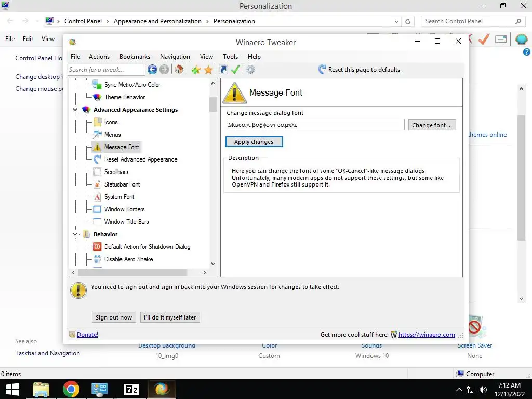Viewport: 532px width, 399px height.
Task: Click the green checkmark toolbar icon
Action: tap(235, 70)
